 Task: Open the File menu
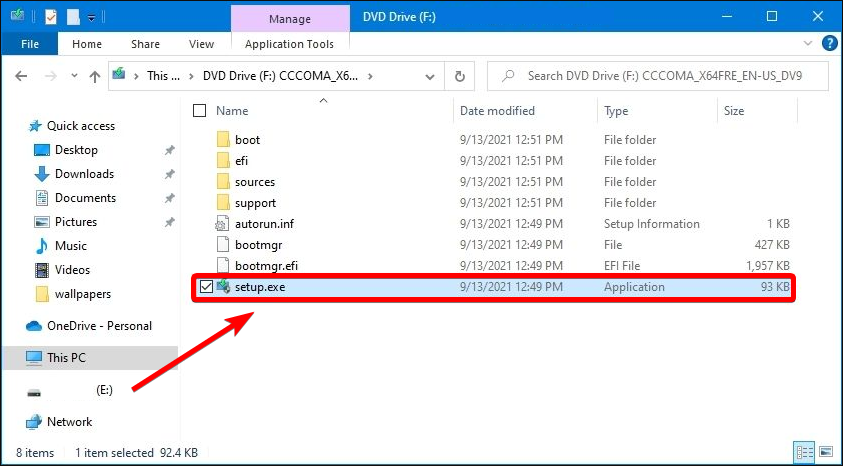coord(30,44)
